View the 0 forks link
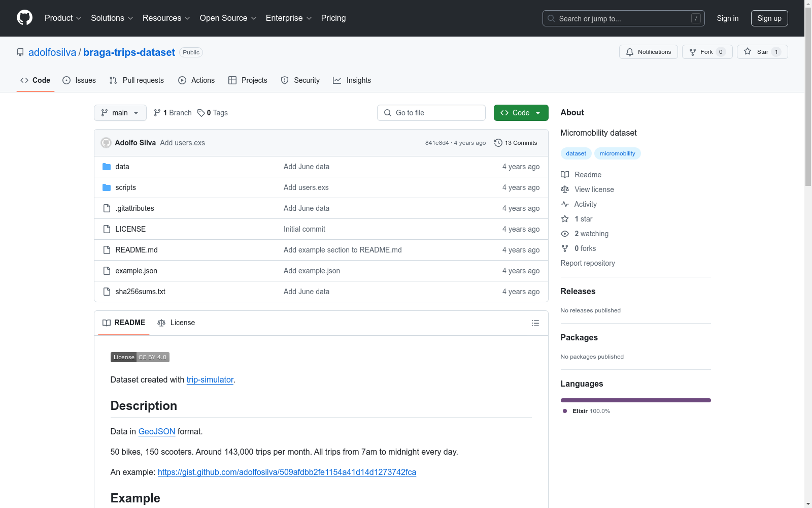 579,248
